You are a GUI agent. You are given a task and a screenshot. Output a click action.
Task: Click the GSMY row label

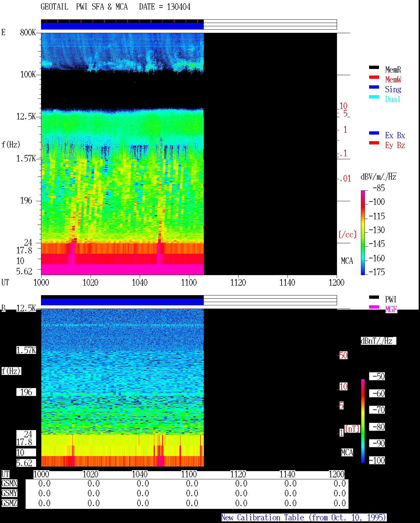(9, 493)
